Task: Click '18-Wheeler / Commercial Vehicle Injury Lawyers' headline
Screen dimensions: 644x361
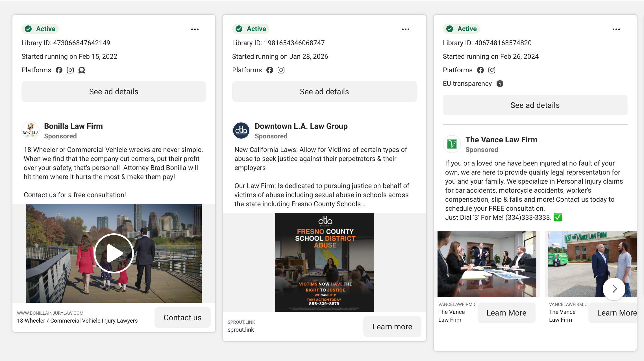Action: [x=77, y=321]
